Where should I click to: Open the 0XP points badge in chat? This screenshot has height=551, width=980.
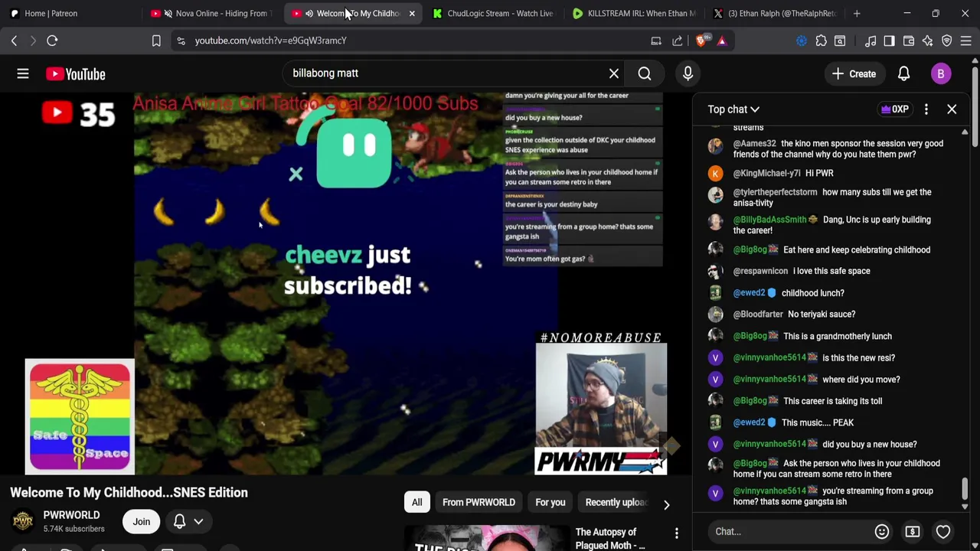[x=895, y=109]
